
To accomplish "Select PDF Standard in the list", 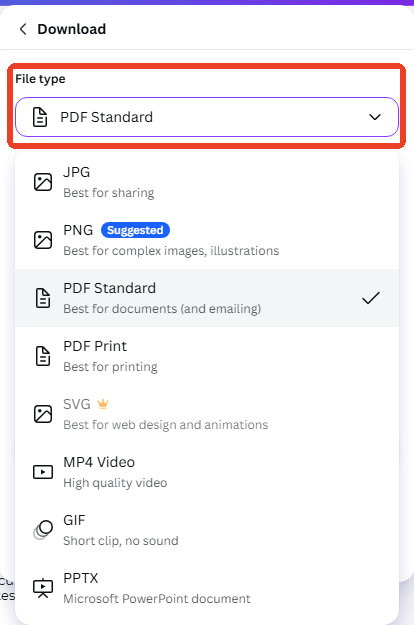I will click(207, 298).
